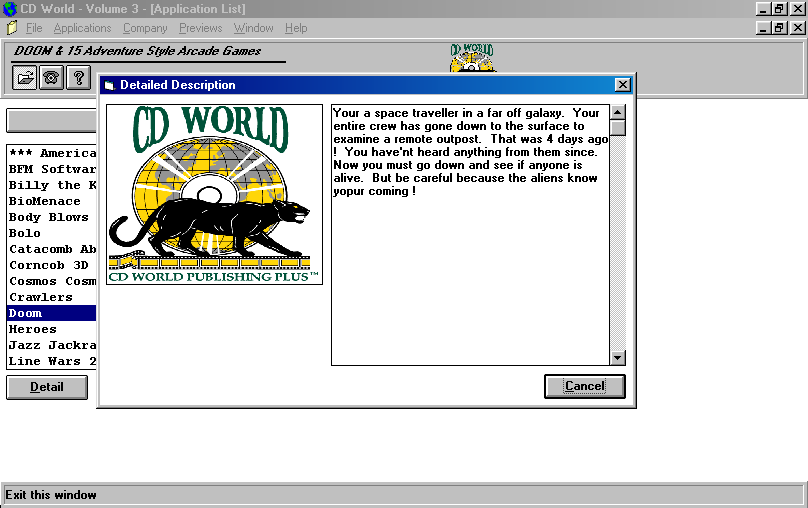Click the Detailed Description title bar icon
The height and width of the screenshot is (508, 808).
pos(109,86)
